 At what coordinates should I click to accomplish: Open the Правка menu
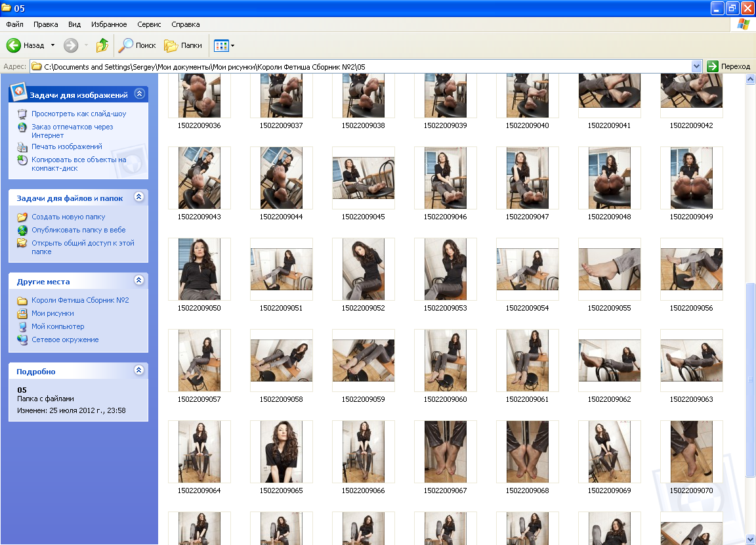tap(46, 24)
